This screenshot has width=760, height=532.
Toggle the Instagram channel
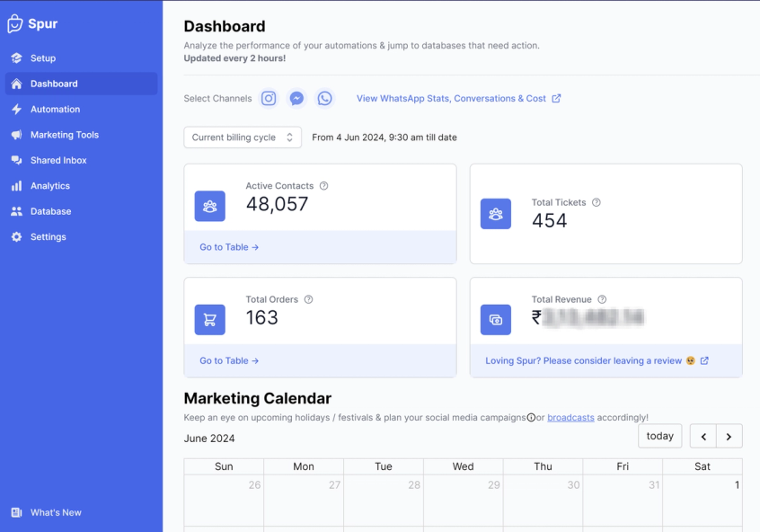(x=269, y=99)
